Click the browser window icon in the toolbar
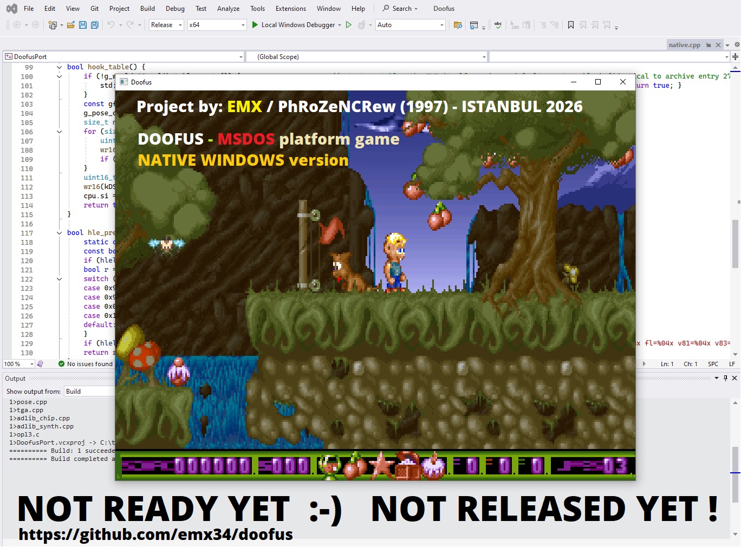The image size is (741, 560). point(474,25)
